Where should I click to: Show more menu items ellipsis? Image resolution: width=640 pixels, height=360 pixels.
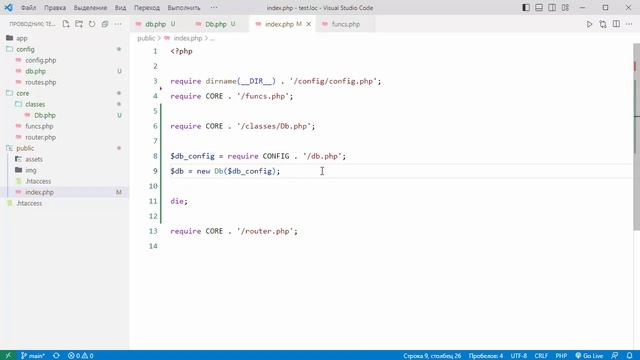[x=214, y=8]
